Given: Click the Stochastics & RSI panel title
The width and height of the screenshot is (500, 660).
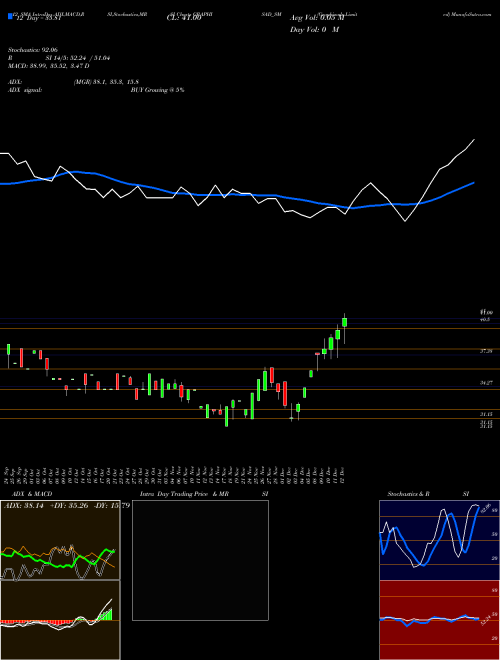Looking at the screenshot, I should coord(428,494).
